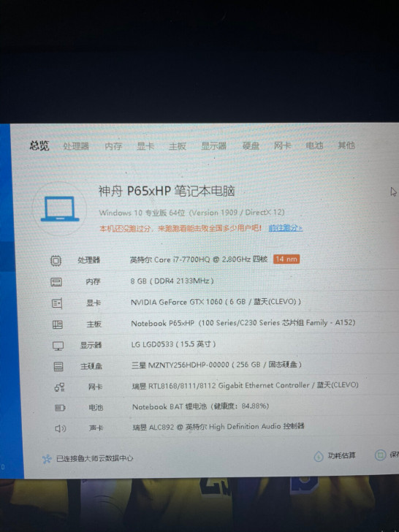Click the 显示器 row label
Viewport: 399px width, 532px height.
[91, 346]
